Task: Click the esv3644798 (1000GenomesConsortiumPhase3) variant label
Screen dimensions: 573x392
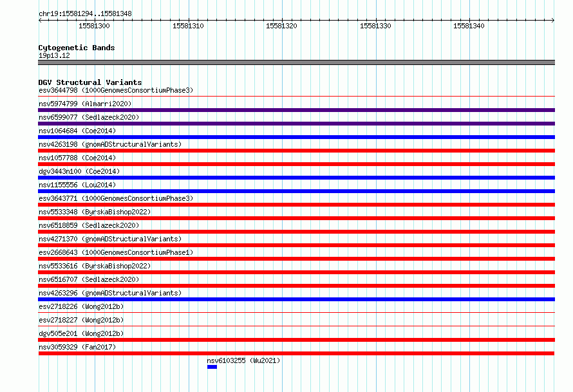Action: pyautogui.click(x=116, y=90)
